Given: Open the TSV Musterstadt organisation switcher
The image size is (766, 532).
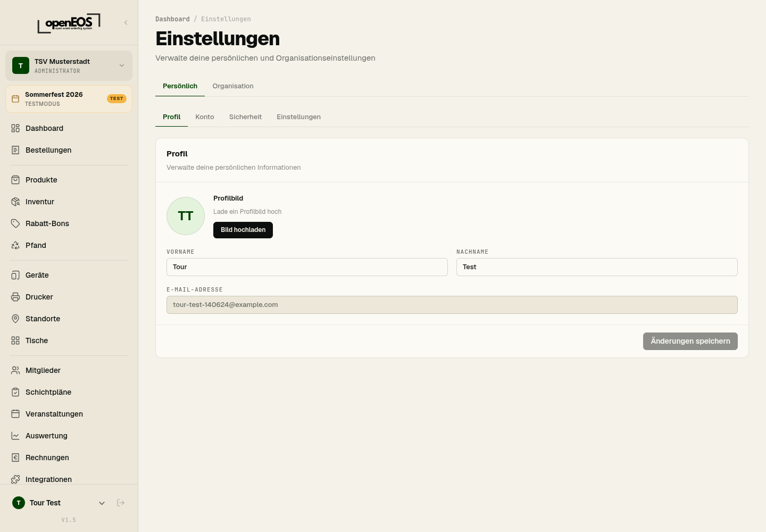Looking at the screenshot, I should [x=69, y=65].
